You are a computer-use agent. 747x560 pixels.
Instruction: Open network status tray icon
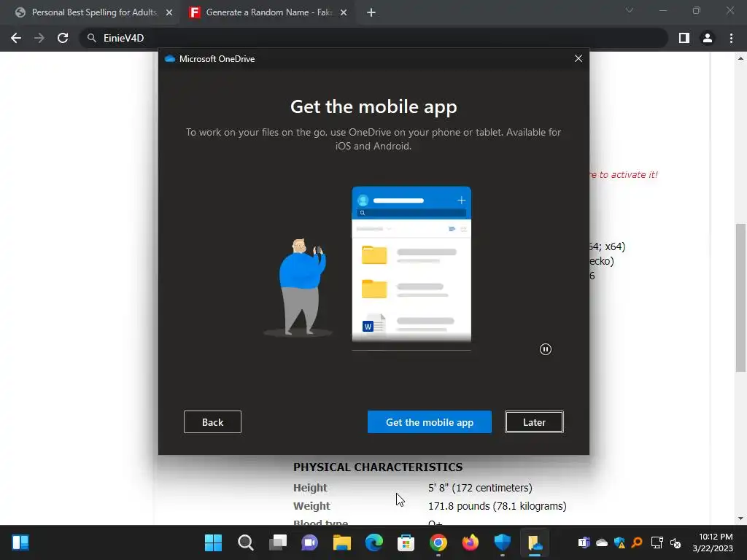pyautogui.click(x=657, y=542)
